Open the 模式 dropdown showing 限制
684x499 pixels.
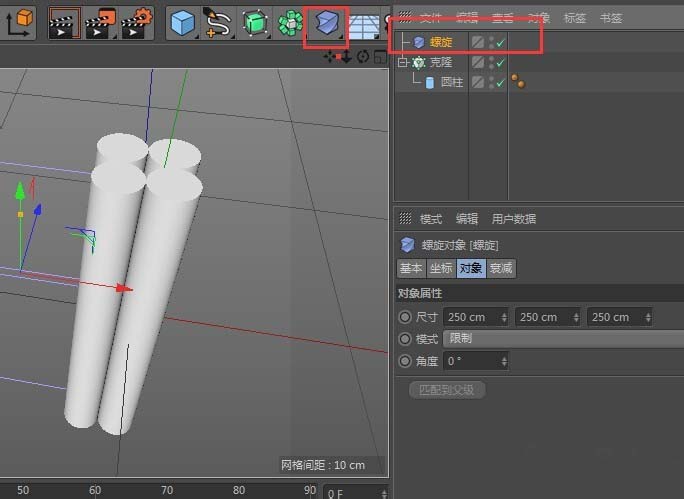click(562, 339)
